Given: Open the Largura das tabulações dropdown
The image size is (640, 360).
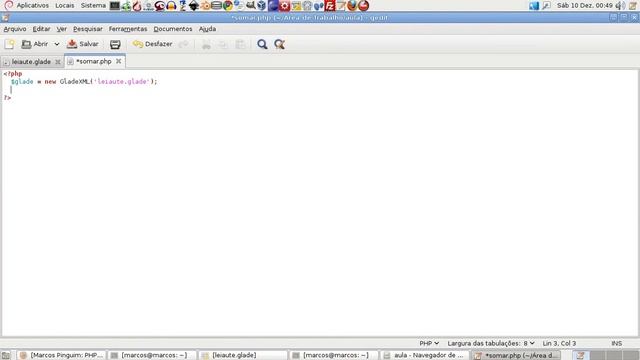Looking at the screenshot, I should click(491, 343).
